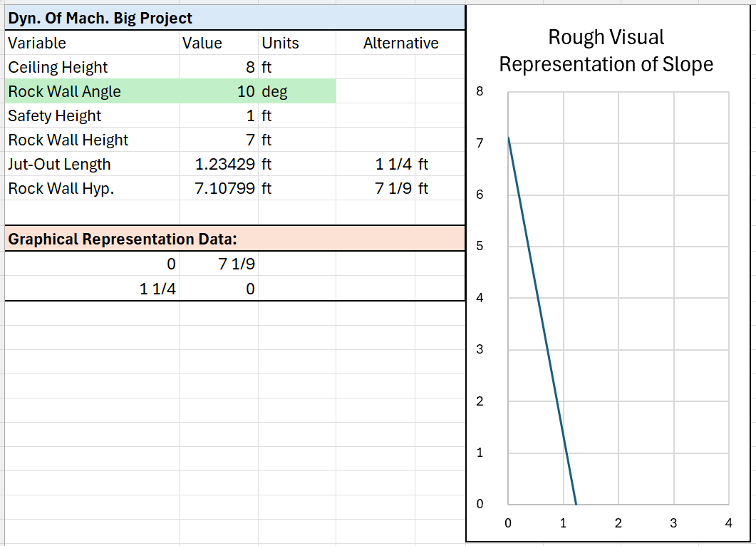Click the 0 beside '1 1/4' in graph data

point(219,289)
